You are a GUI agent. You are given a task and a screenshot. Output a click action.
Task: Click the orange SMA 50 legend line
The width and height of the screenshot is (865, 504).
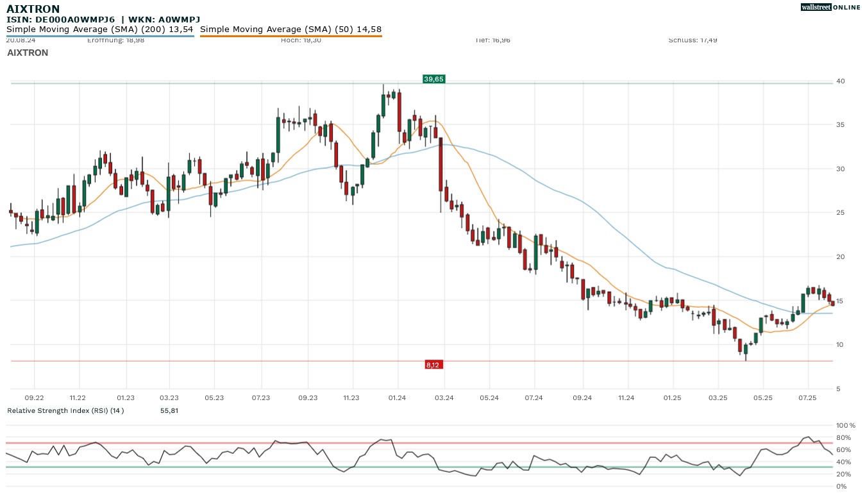291,36
